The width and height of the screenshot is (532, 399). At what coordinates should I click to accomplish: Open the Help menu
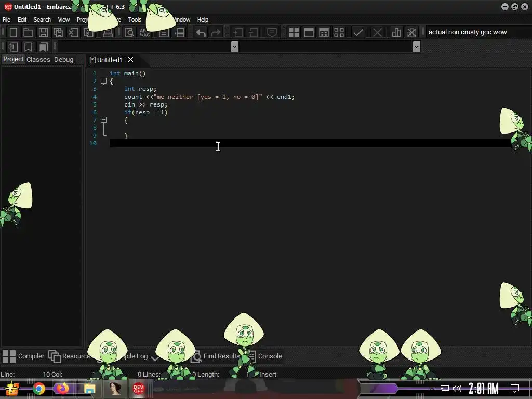tap(203, 20)
